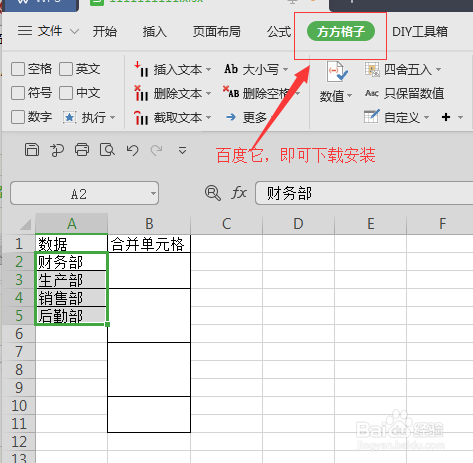Click cell A1 containing 数据
Image resolution: width=473 pixels, height=463 pixels.
(x=71, y=244)
